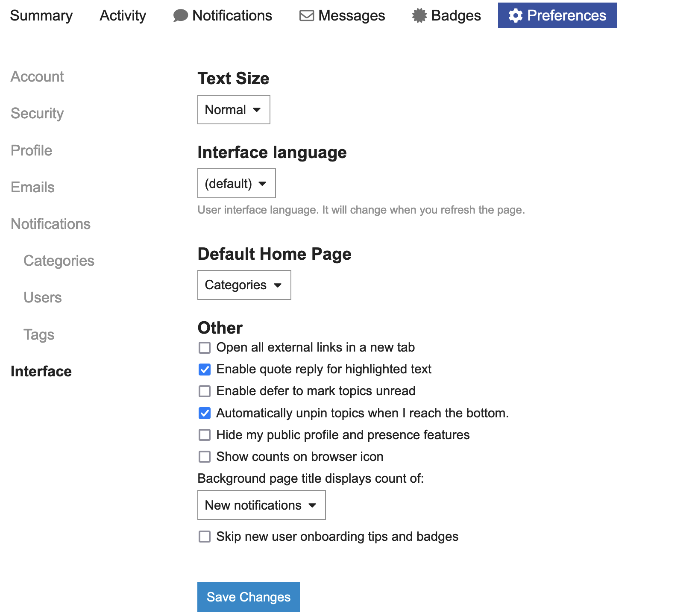
Task: Click the Messages envelope icon
Action: coord(306,16)
